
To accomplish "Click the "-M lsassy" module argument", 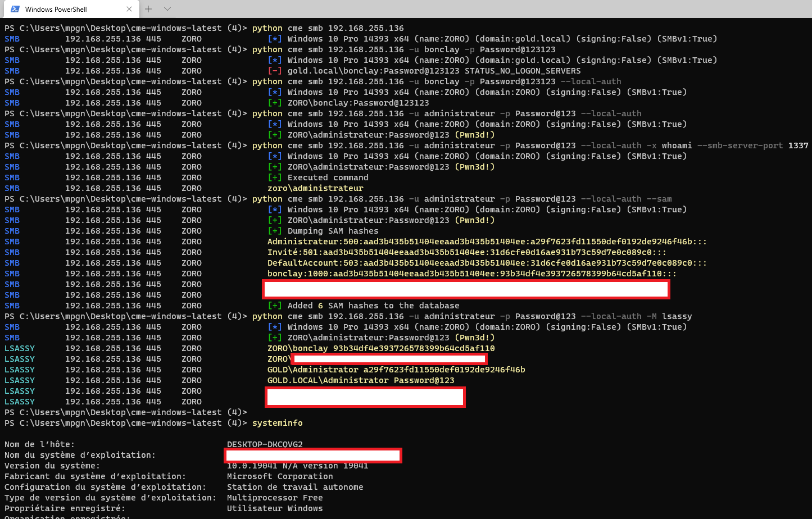I will [x=669, y=316].
